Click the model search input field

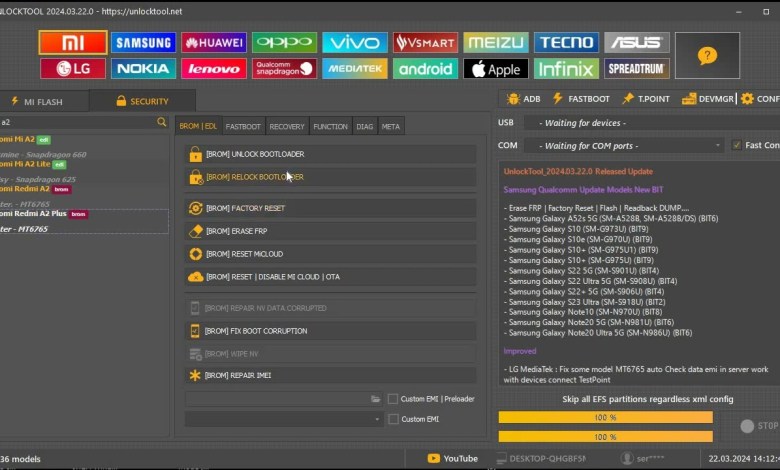[x=77, y=122]
